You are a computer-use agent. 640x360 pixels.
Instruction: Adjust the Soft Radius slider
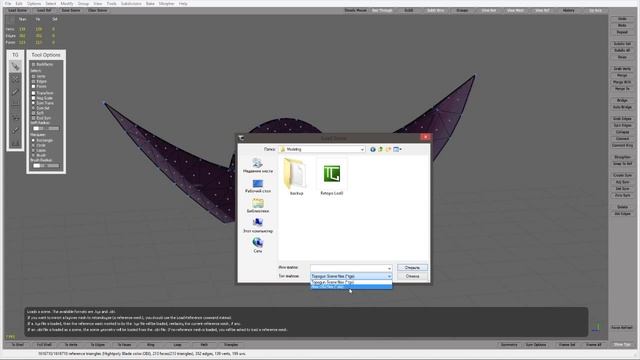point(46,128)
